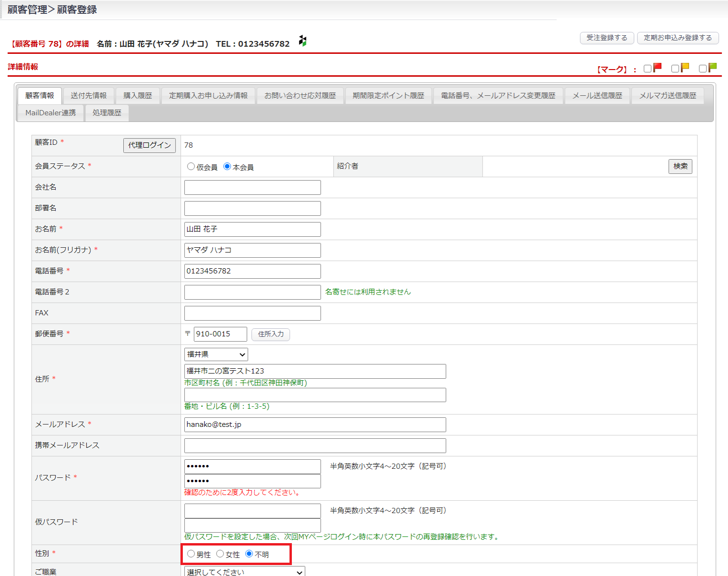Click the 受注登録する button
Viewport: 728px width, 576px height.
607,38
